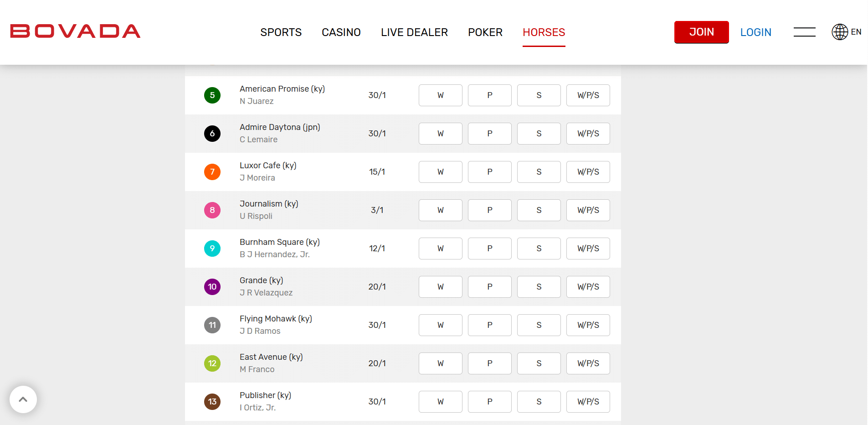
Task: Bet Win on East Avenue
Action: pos(441,363)
